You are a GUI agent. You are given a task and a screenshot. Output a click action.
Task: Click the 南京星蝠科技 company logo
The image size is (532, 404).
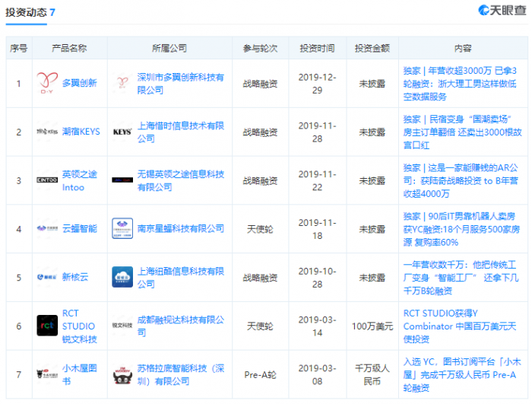(x=122, y=228)
